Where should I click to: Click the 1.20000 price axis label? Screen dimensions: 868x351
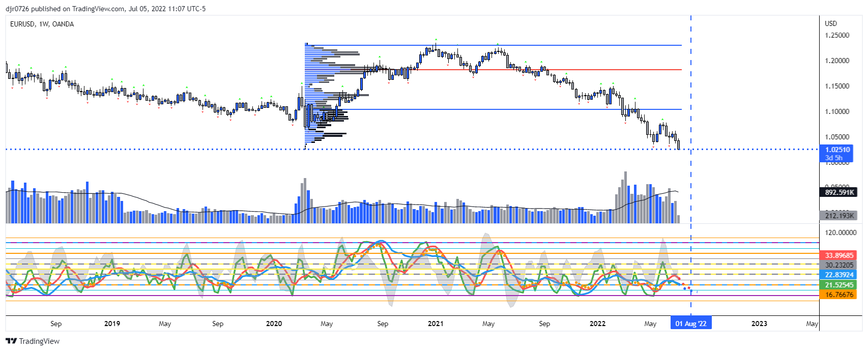837,61
